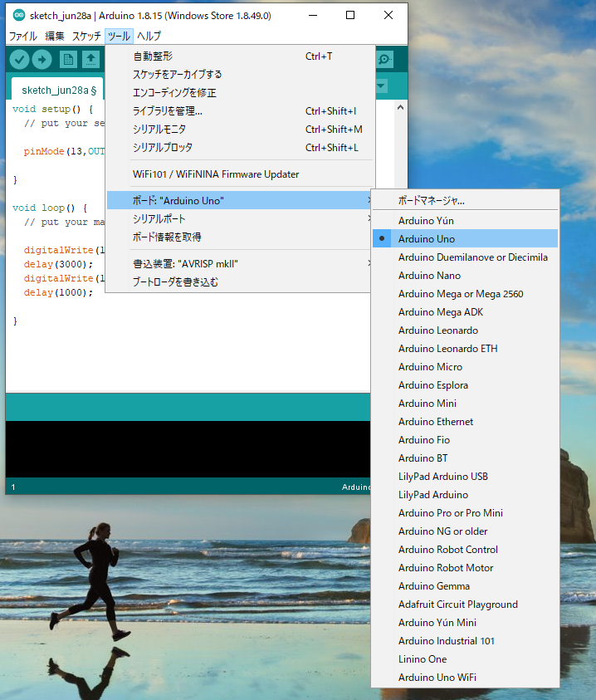The image size is (596, 700).
Task: Click the editor scrollbar up arrow
Action: [x=400, y=108]
